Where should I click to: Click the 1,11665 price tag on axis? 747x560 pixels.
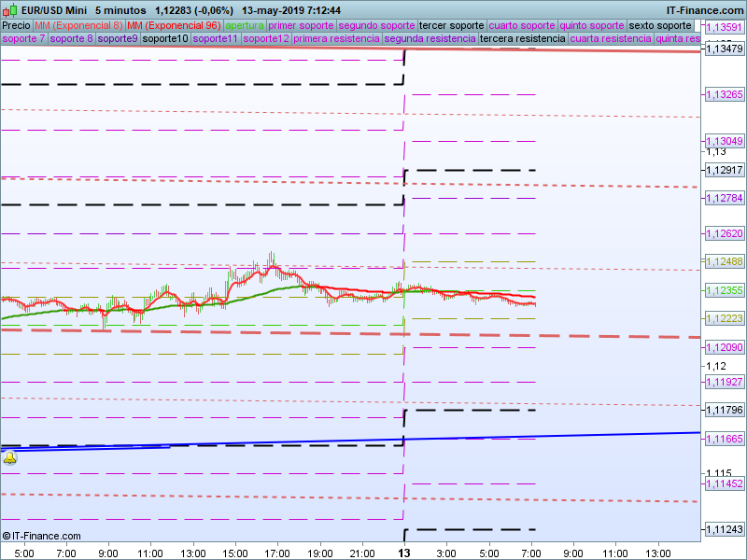tap(725, 438)
